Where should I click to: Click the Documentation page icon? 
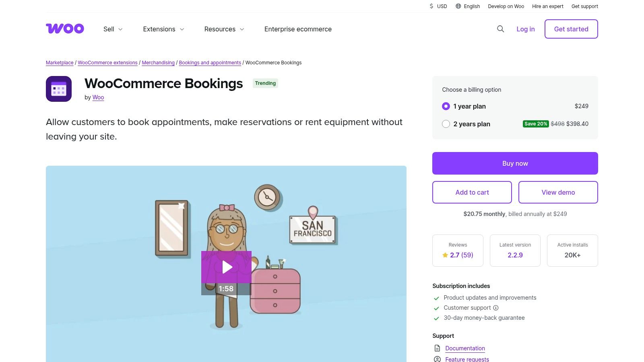(437, 348)
